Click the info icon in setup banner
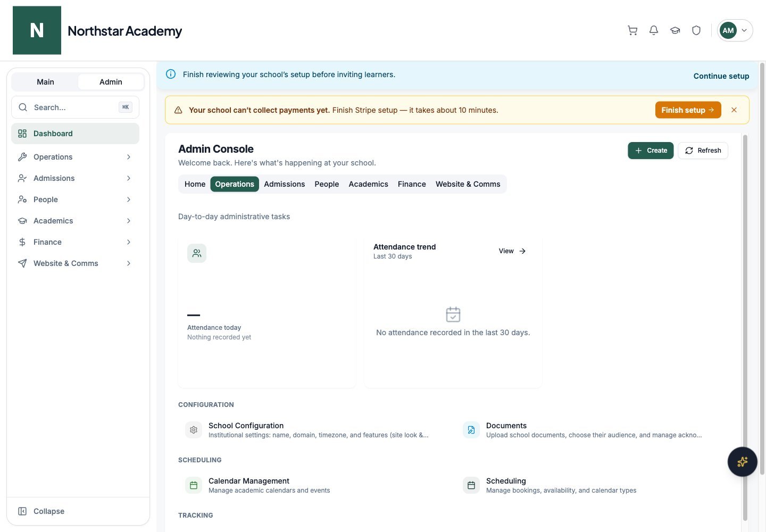This screenshot has width=766, height=532. [x=171, y=74]
